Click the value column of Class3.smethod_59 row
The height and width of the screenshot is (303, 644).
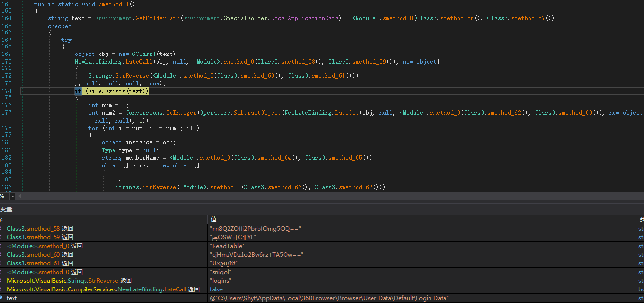[x=423, y=237]
